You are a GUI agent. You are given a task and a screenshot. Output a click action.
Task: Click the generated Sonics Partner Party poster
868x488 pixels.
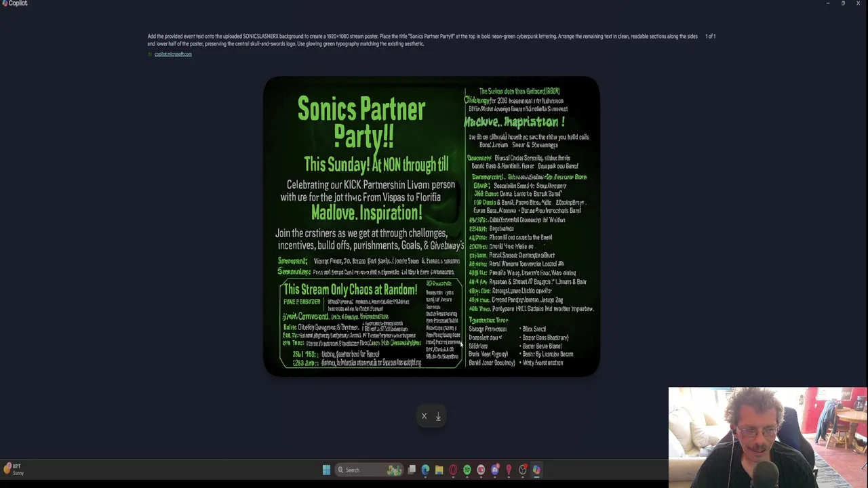(431, 226)
